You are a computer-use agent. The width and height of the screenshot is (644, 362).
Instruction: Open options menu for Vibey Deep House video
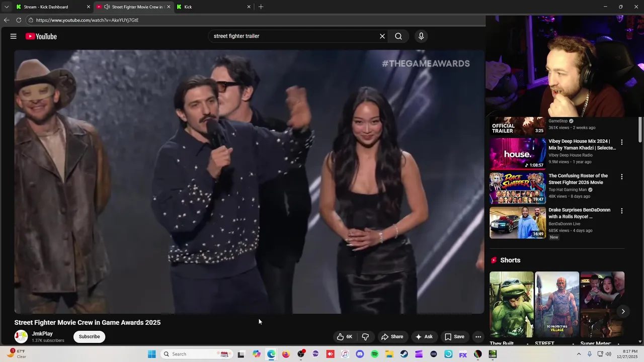pyautogui.click(x=622, y=142)
